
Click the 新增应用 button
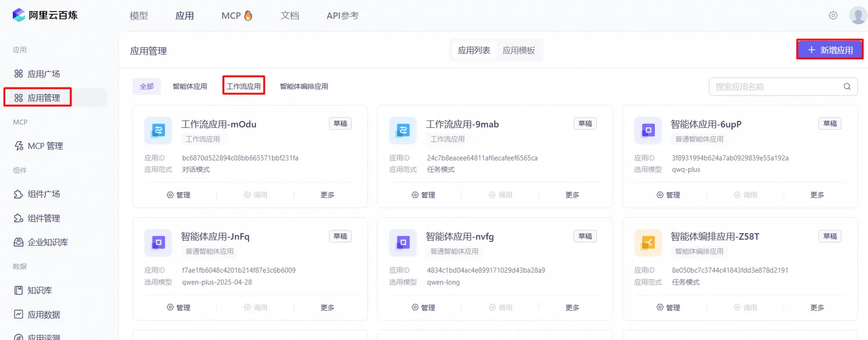click(x=830, y=50)
